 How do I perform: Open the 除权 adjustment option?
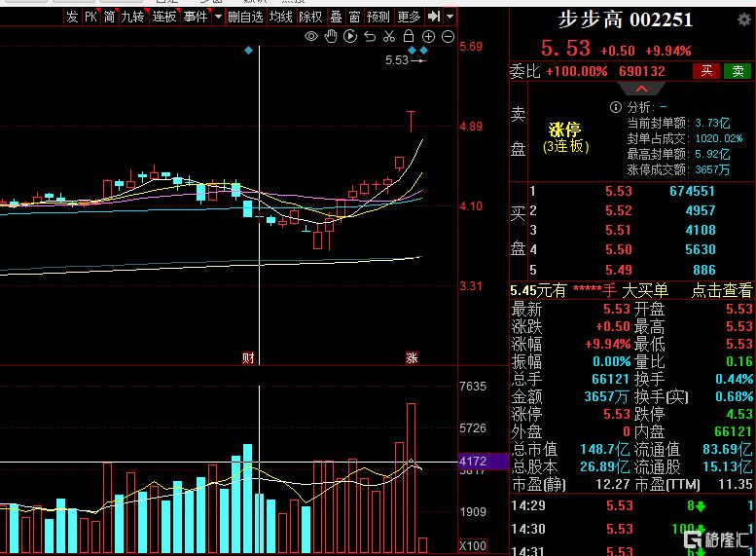tap(310, 17)
